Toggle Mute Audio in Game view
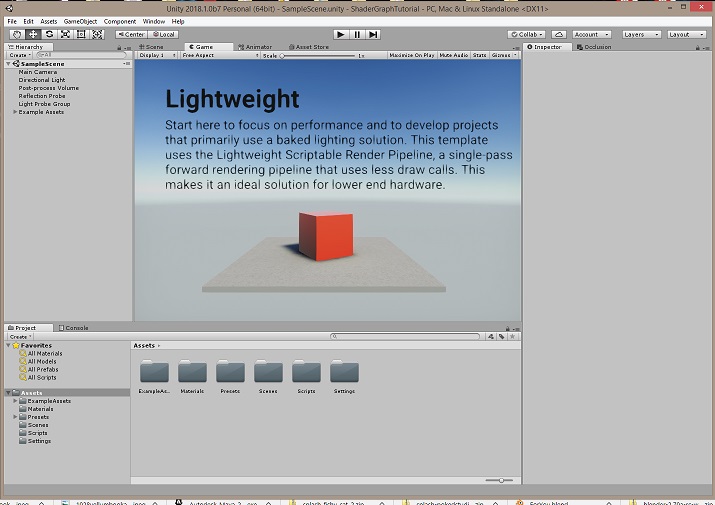Image resolution: width=715 pixels, height=505 pixels. [x=453, y=55]
